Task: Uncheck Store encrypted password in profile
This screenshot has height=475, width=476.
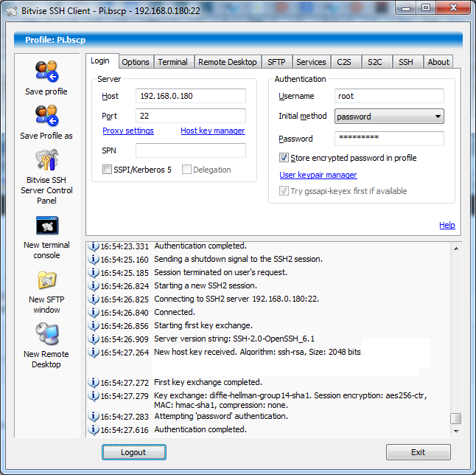Action: coord(284,158)
